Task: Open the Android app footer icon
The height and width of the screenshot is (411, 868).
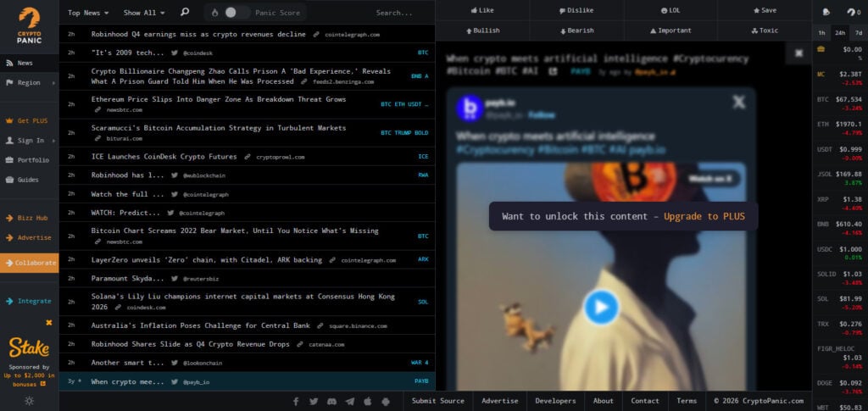Action: pyautogui.click(x=386, y=401)
